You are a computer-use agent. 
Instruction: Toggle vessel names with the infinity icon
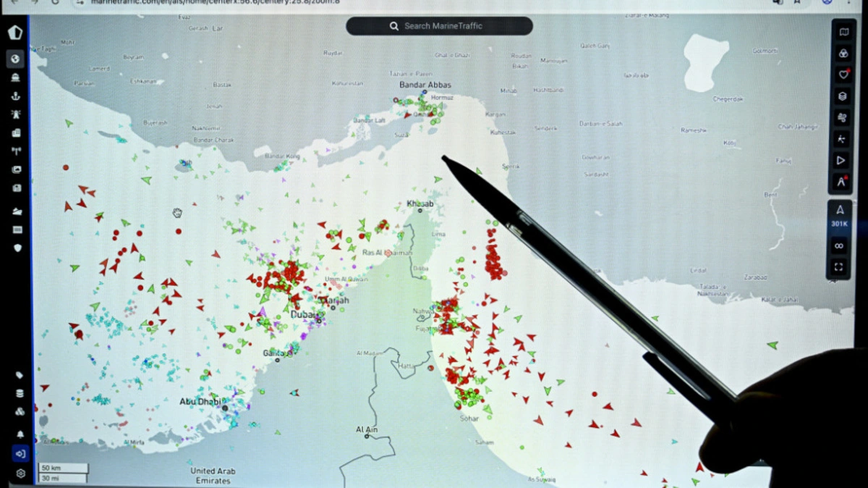point(839,246)
